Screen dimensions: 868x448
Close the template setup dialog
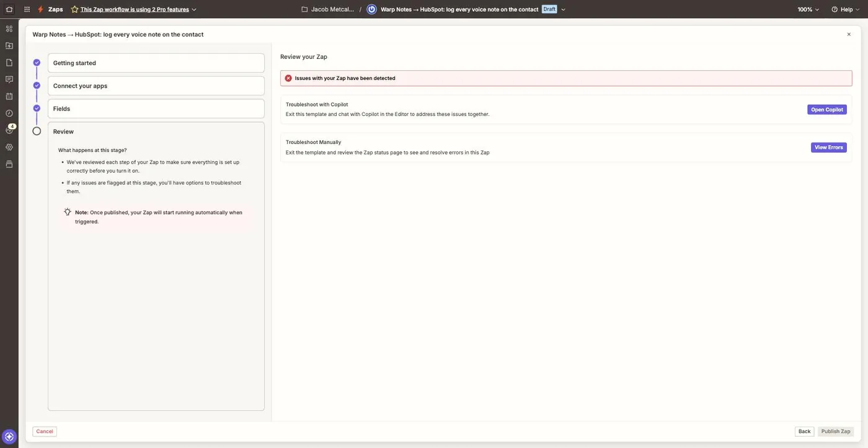click(x=849, y=34)
